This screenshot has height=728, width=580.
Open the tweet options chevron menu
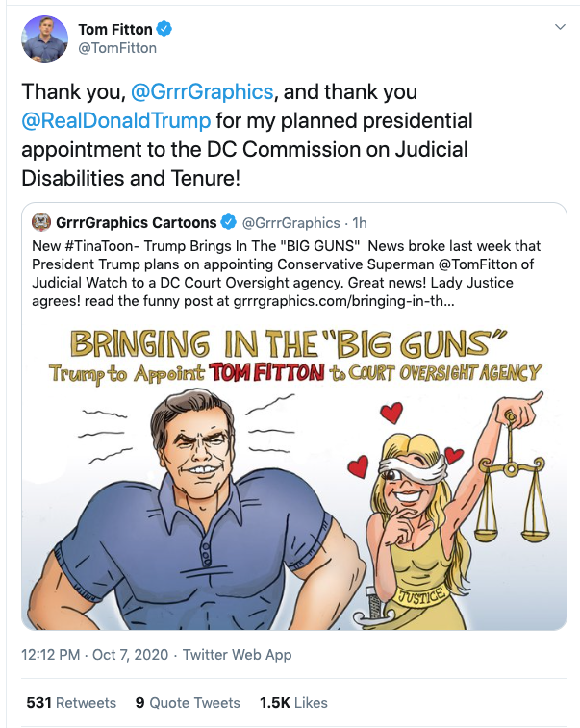point(560,27)
